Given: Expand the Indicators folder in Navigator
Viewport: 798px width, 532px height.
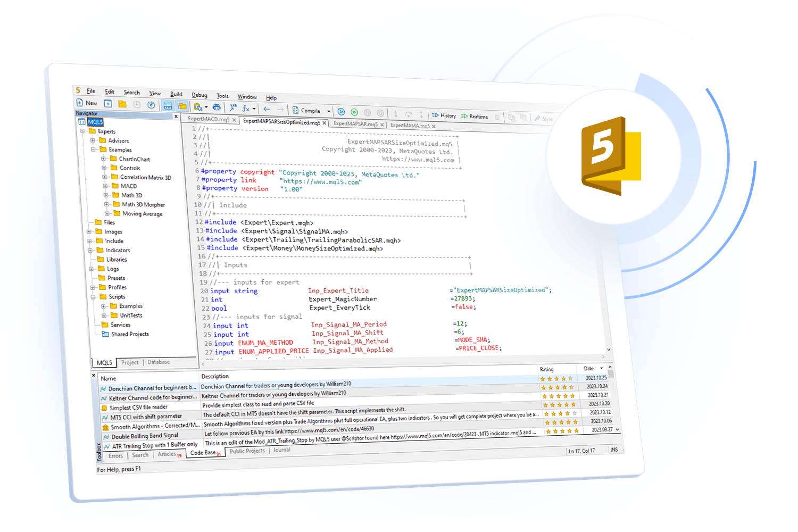Looking at the screenshot, I should click(x=90, y=250).
